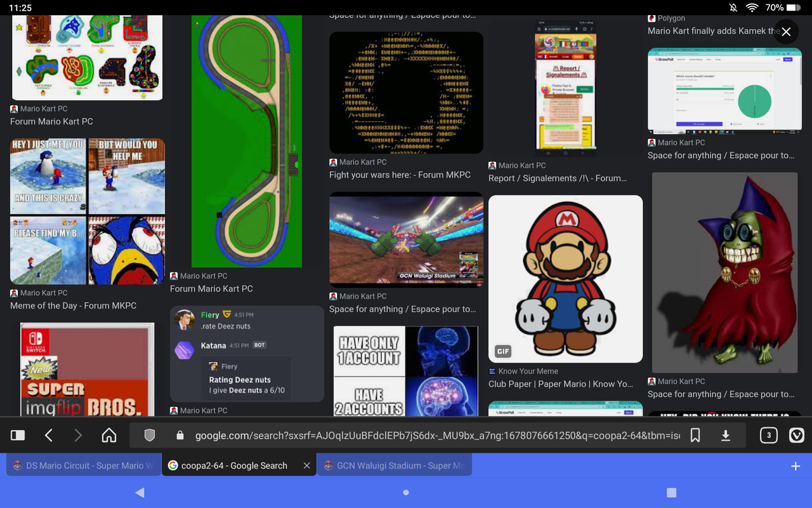Open the ASCII art image thumbnail

tap(406, 93)
